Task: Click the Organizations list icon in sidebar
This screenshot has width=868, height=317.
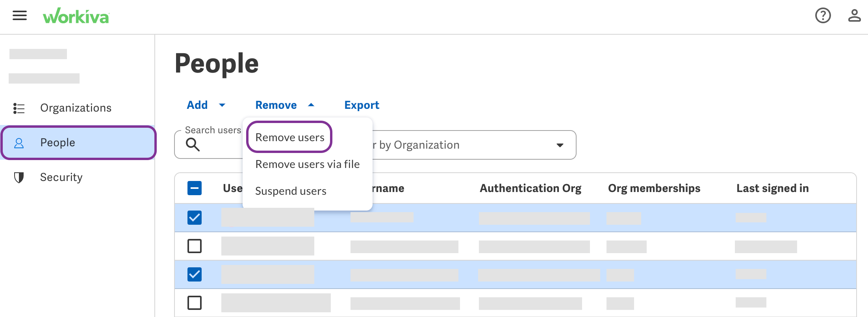Action: pyautogui.click(x=19, y=108)
